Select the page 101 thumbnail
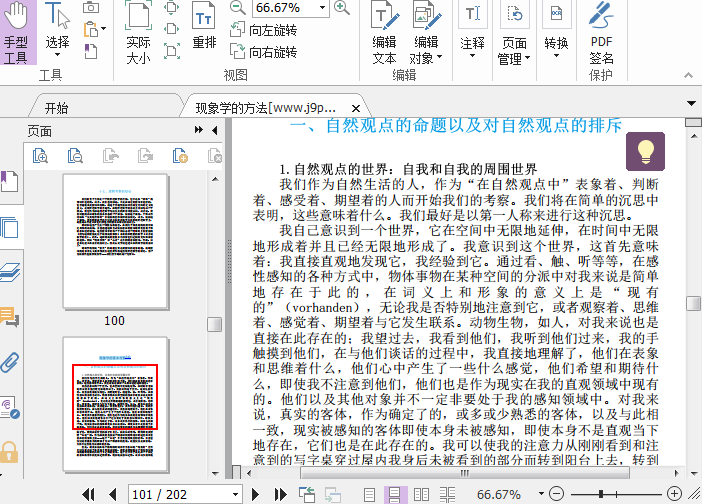This screenshot has width=702, height=504. 115,405
